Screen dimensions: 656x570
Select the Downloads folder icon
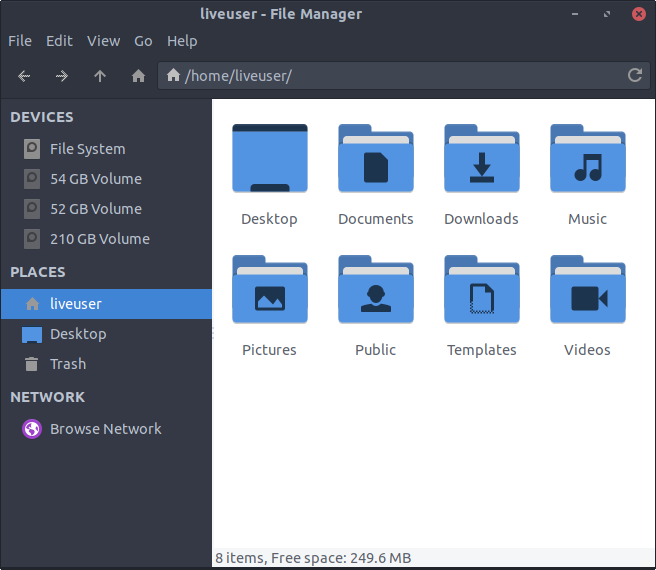pyautogui.click(x=481, y=159)
